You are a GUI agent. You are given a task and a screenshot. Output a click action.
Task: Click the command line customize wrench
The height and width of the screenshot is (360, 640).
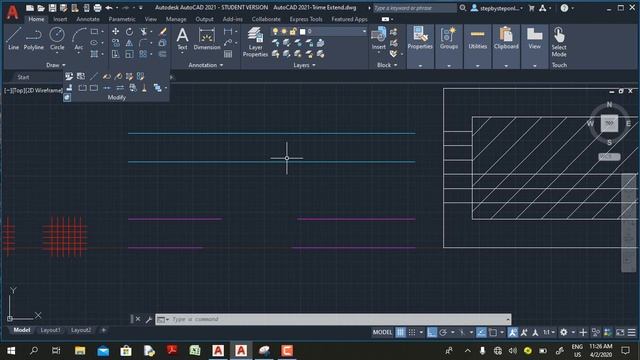(x=149, y=319)
